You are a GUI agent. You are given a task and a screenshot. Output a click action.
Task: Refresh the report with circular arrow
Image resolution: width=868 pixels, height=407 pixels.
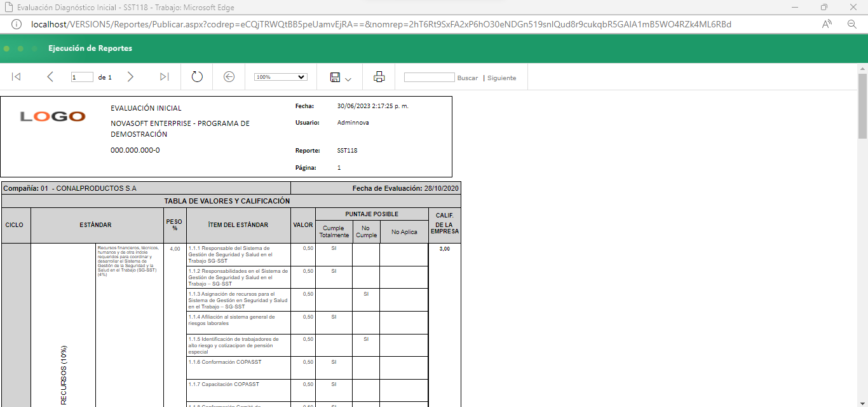tap(197, 77)
